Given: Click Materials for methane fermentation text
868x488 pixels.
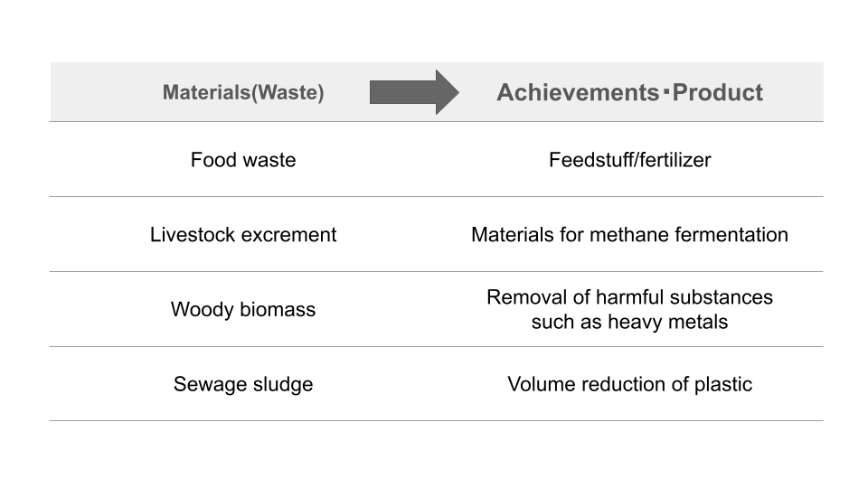Looking at the screenshot, I should [x=629, y=235].
